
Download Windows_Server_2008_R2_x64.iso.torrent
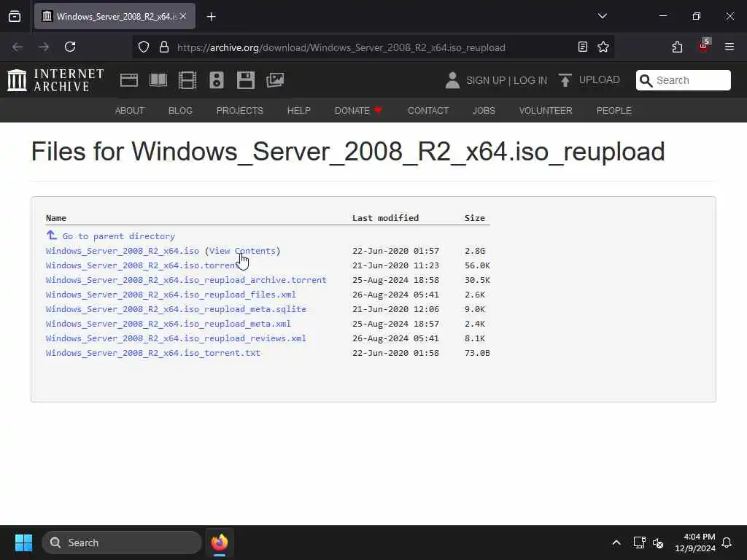(143, 265)
